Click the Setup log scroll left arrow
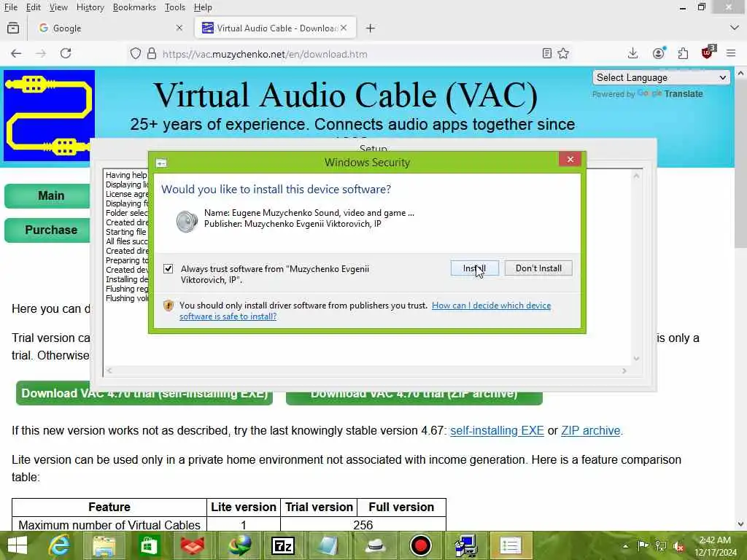 [x=109, y=371]
